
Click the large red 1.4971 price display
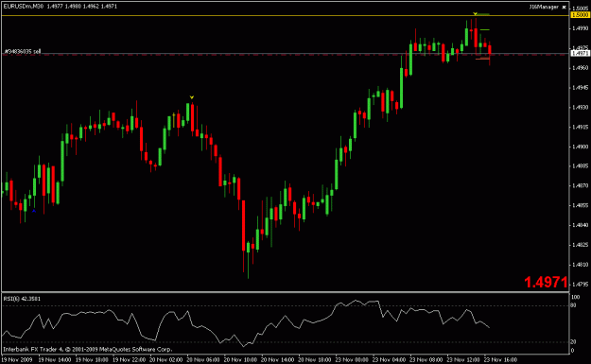tap(546, 283)
